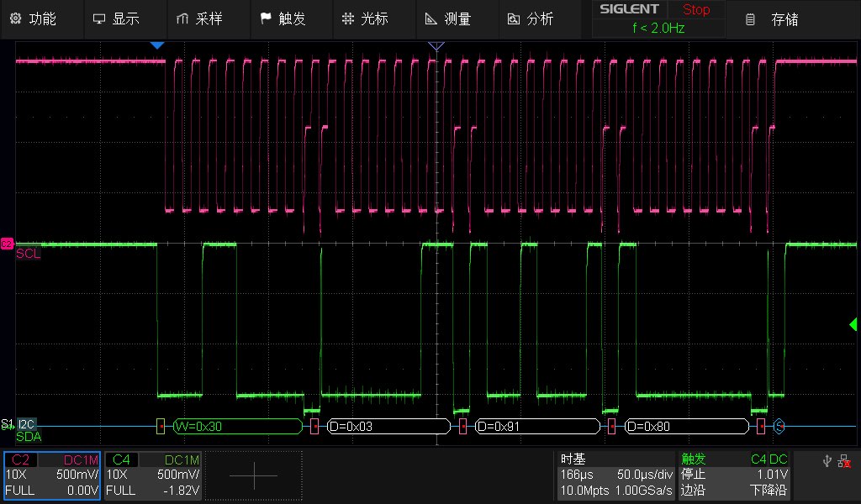Click the ACK marker after W=0x30
Viewport: 861px width, 504px height.
pos(314,426)
